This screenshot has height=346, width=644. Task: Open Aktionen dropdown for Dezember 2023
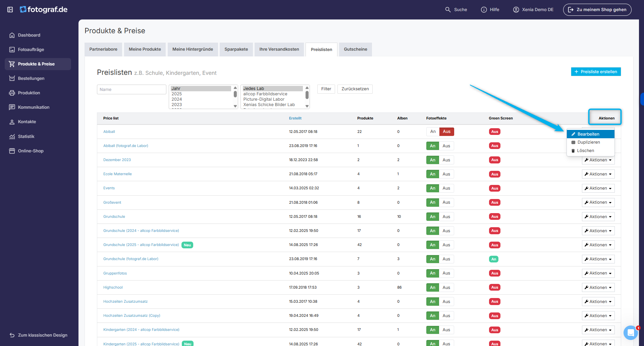tap(598, 160)
